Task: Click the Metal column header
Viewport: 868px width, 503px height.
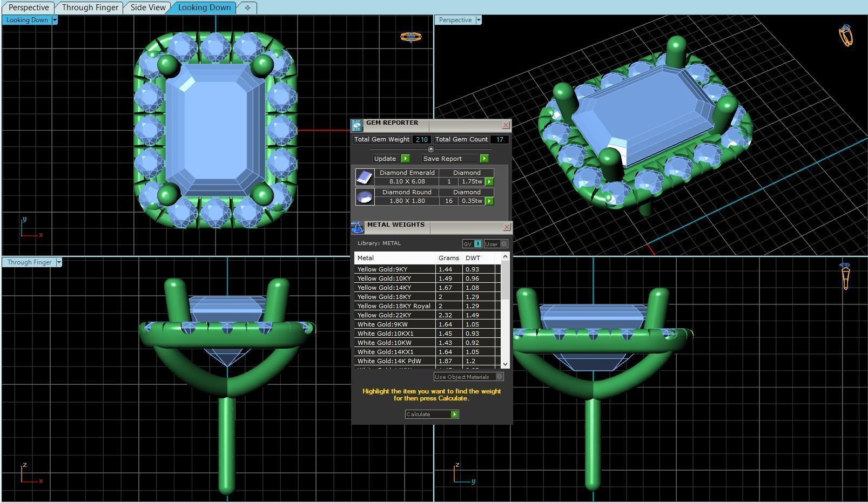Action: 395,258
